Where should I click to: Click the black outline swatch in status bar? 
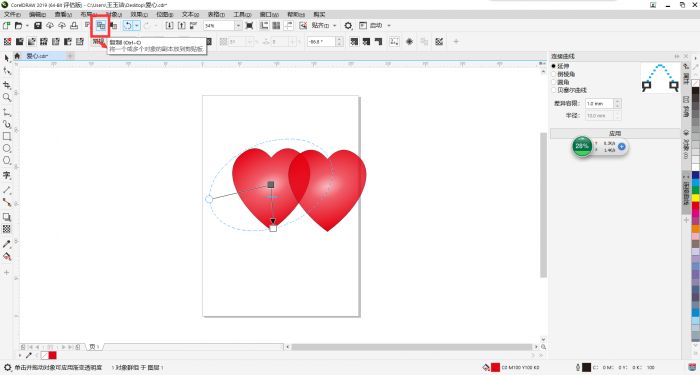[x=586, y=367]
